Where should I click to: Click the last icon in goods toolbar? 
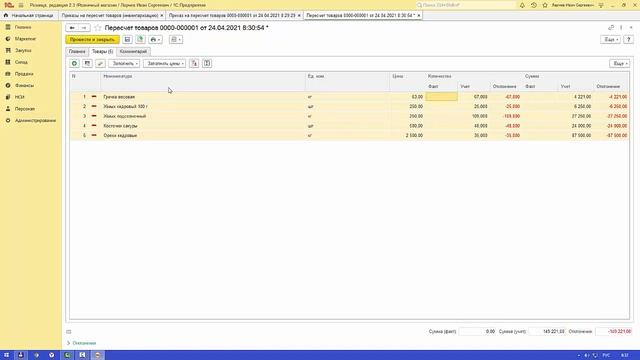207,63
